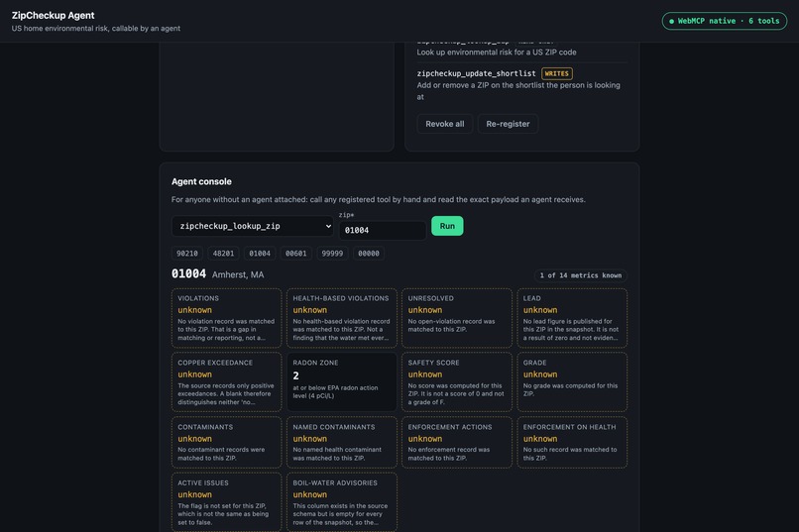Click the 1 of 14 metrics known badge

[x=580, y=275]
